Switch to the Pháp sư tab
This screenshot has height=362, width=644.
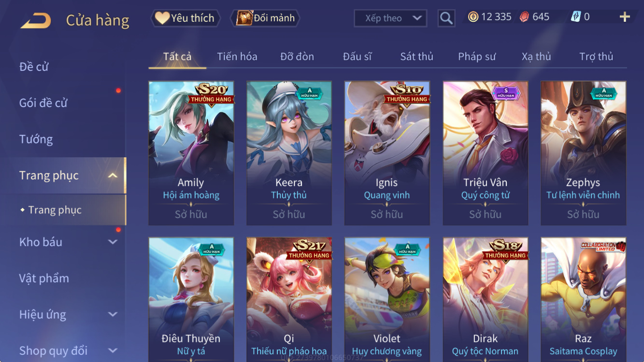click(477, 56)
